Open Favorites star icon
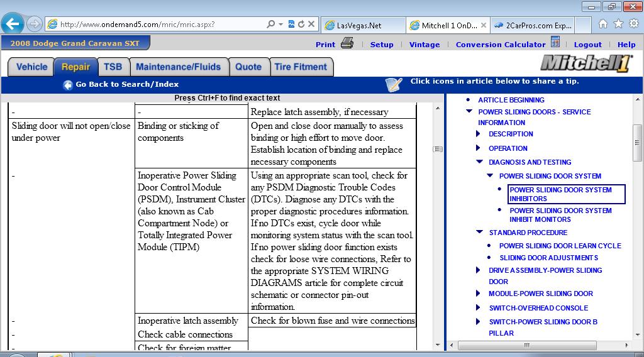This screenshot has width=644, height=357. click(x=618, y=24)
